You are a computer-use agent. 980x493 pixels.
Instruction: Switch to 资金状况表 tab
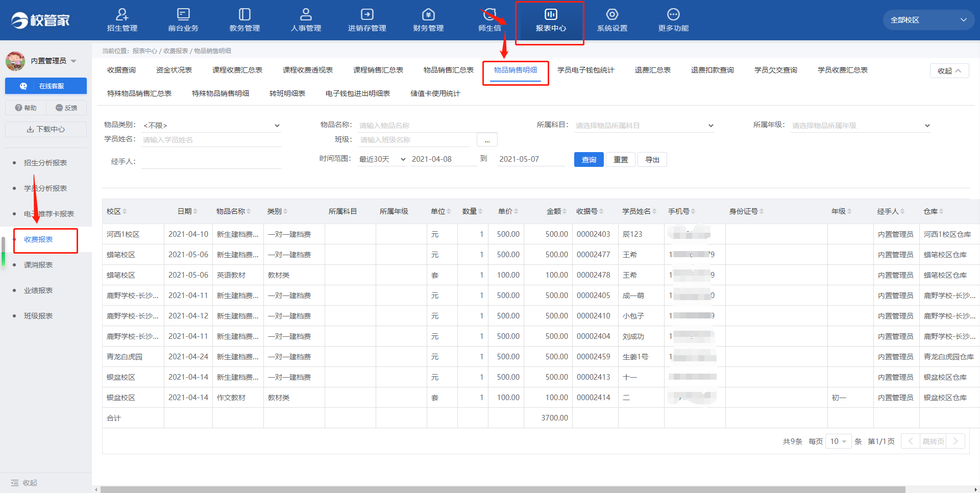pos(174,70)
